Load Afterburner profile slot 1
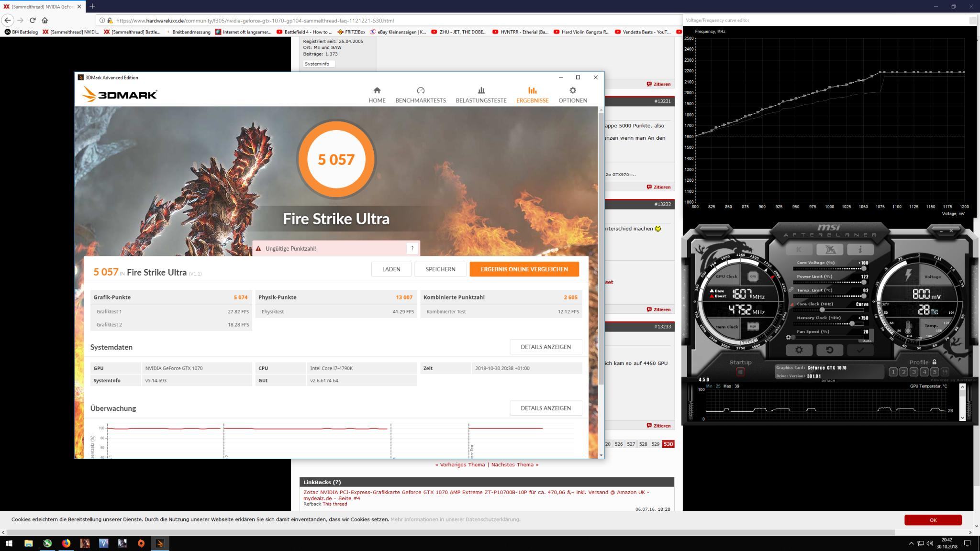 (x=893, y=372)
